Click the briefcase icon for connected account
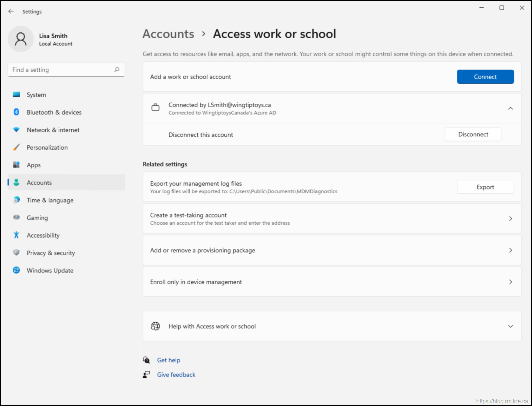532x406 pixels. pyautogui.click(x=155, y=108)
